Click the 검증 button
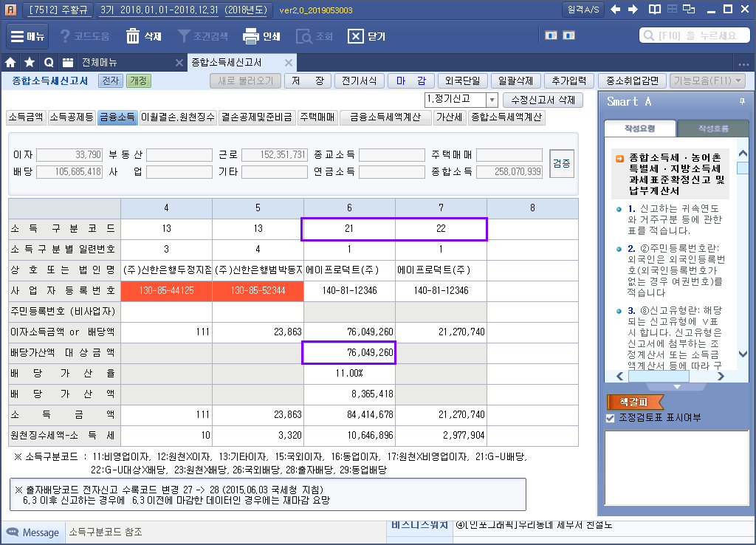The width and height of the screenshot is (756, 545). pos(562,162)
